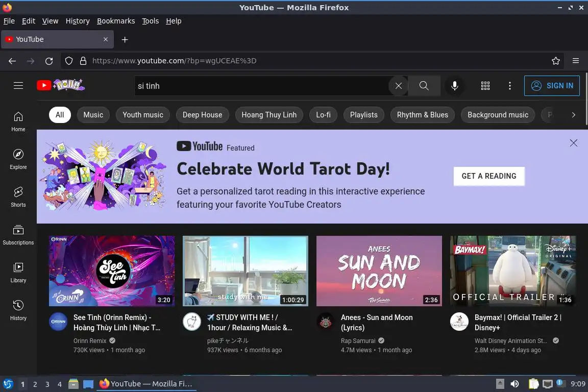This screenshot has height=392, width=588.
Task: Open the History menu
Action: click(x=78, y=21)
